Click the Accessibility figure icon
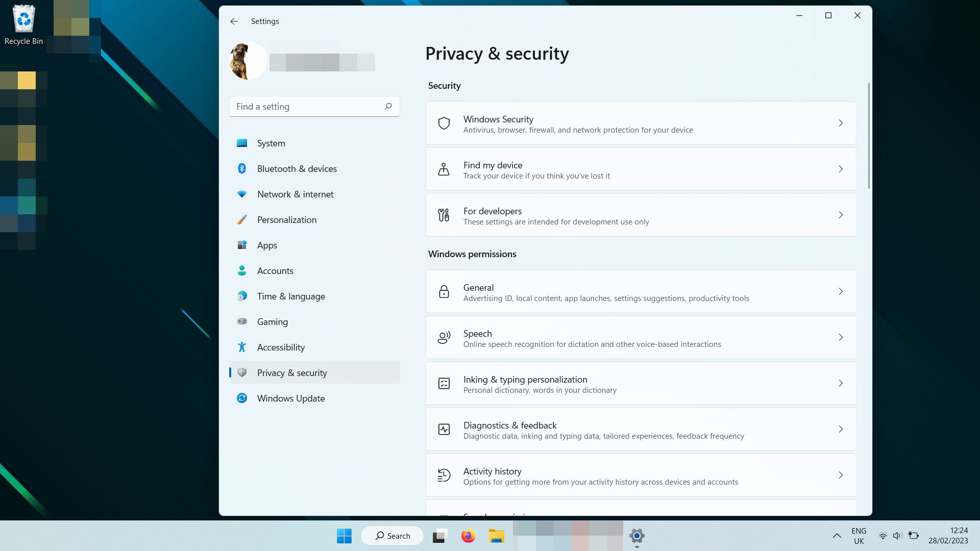 coord(242,347)
